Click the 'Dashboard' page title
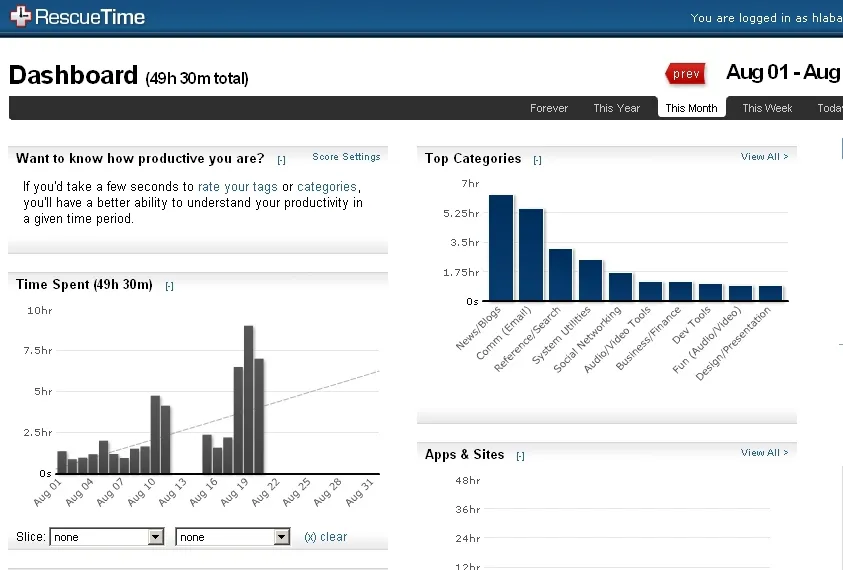 coord(74,75)
